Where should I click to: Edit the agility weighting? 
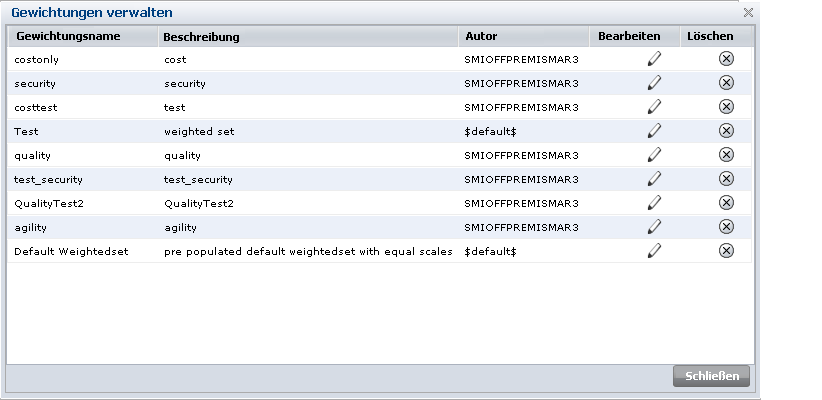654,227
